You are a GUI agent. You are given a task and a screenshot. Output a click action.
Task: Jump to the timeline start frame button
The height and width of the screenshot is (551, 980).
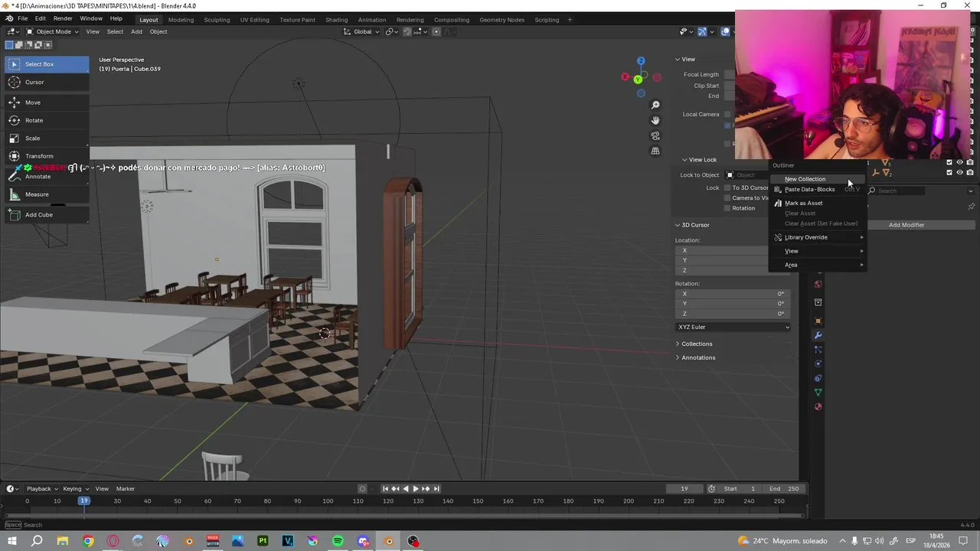tap(385, 489)
